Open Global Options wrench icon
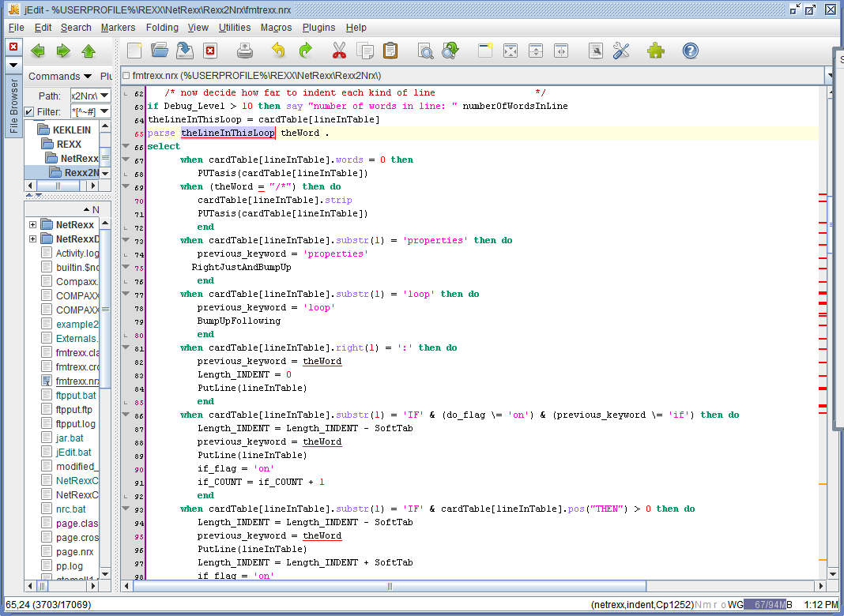This screenshot has width=844, height=616. pos(621,51)
